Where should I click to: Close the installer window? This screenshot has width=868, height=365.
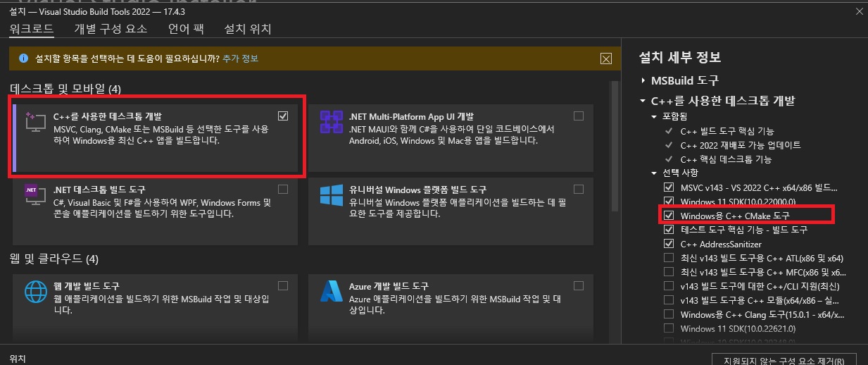[859, 11]
